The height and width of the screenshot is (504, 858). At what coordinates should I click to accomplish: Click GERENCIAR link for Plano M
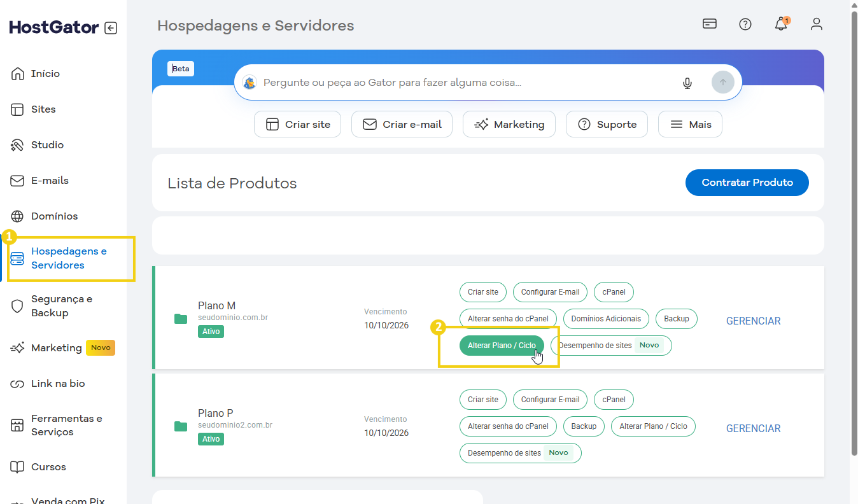(754, 321)
